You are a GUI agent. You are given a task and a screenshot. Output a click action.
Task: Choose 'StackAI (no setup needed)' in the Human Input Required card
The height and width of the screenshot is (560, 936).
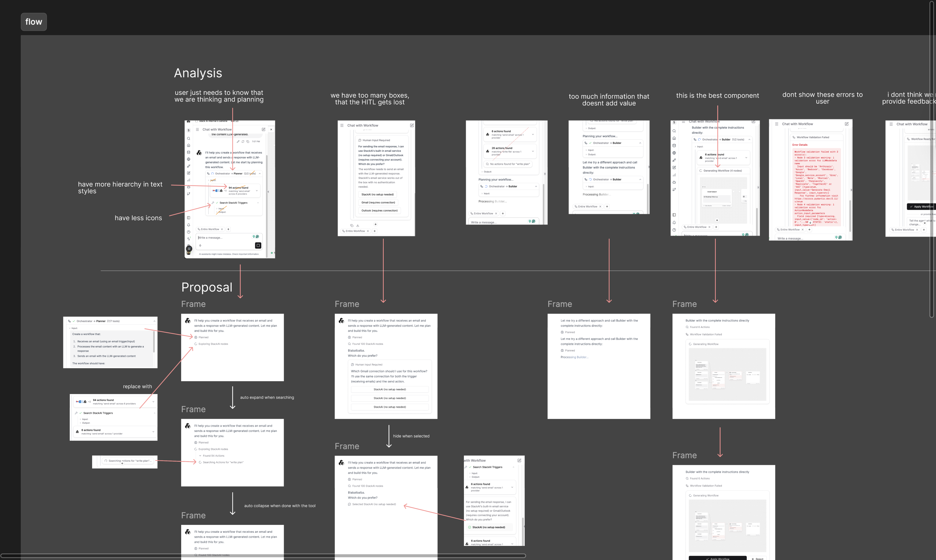tap(377, 194)
